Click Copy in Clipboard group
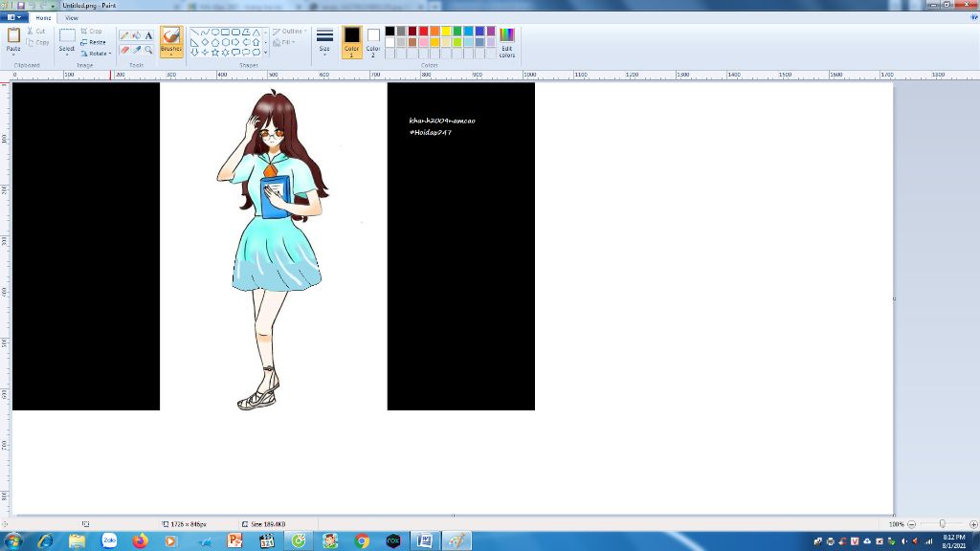This screenshot has width=980, height=551. [x=37, y=42]
